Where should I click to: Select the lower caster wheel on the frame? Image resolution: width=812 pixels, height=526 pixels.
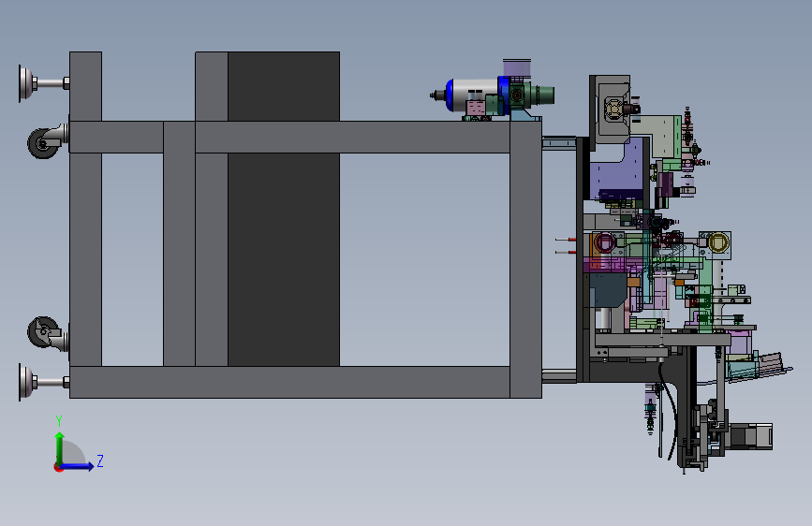(43, 332)
